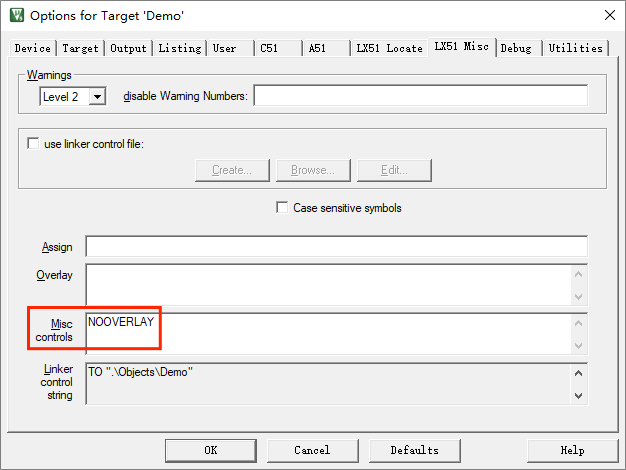Open the Utilities tab

tap(576, 48)
